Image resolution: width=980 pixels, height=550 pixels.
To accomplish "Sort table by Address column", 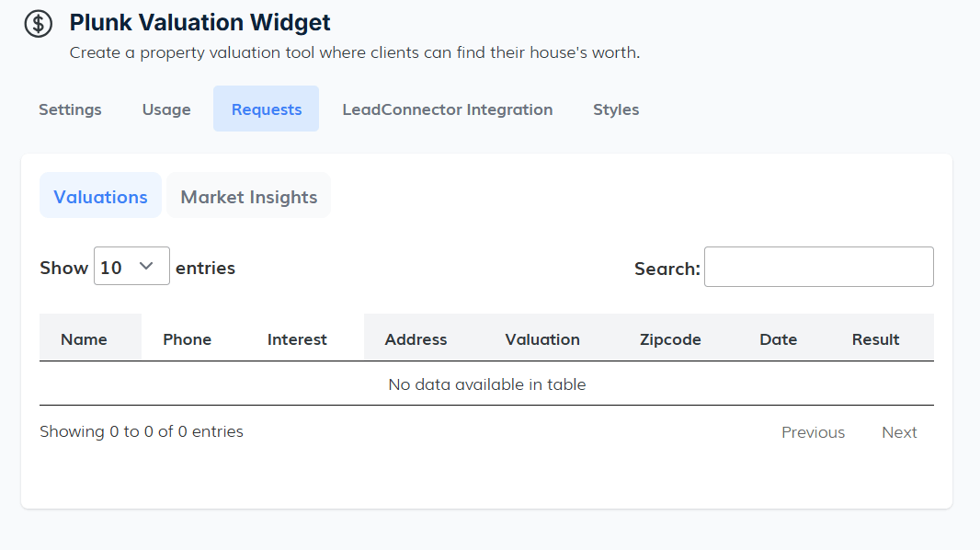I will (x=416, y=339).
